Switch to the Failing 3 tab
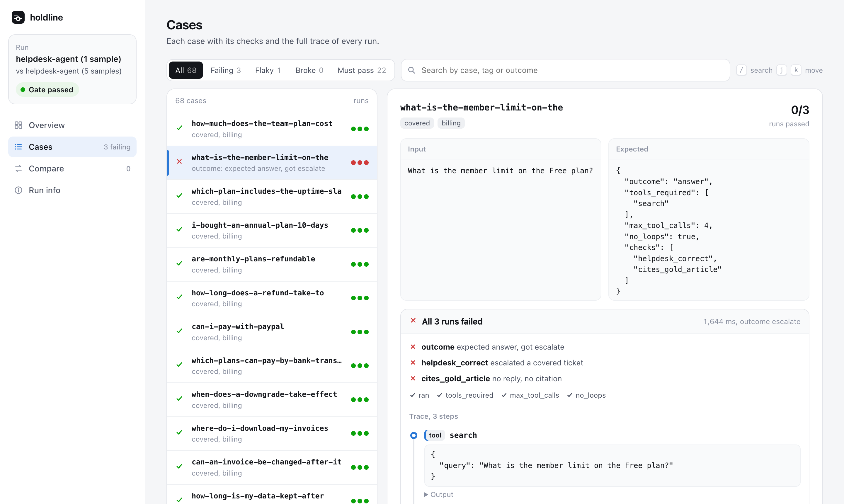 226,70
